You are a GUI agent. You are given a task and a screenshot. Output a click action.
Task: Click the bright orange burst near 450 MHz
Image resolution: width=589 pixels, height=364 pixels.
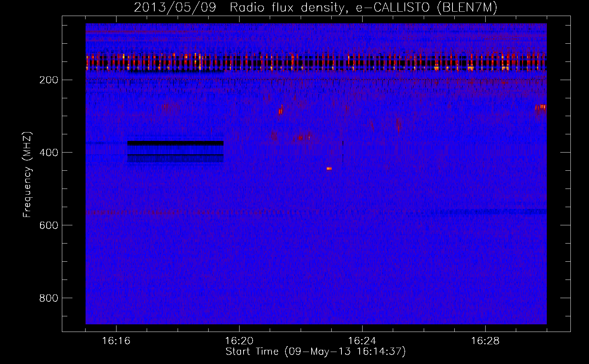pyautogui.click(x=329, y=169)
